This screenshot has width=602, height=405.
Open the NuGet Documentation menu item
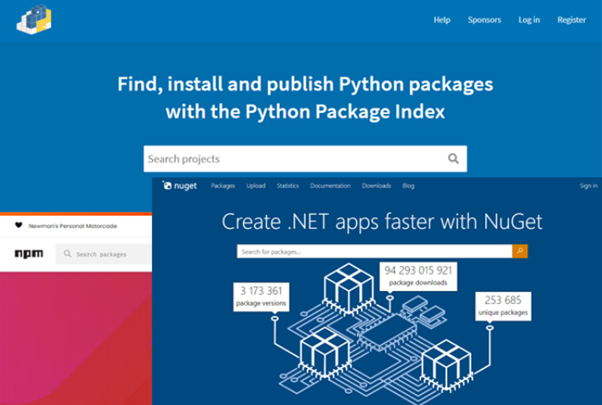click(330, 186)
